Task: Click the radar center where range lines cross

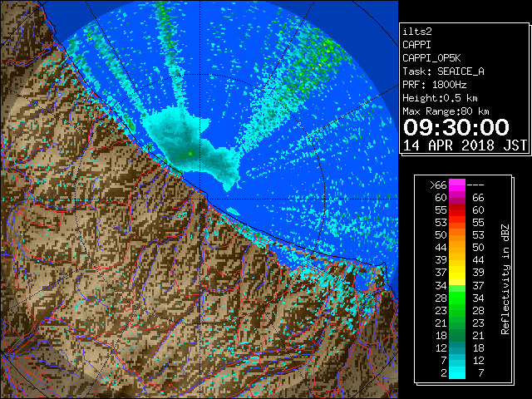Action: [x=200, y=199]
